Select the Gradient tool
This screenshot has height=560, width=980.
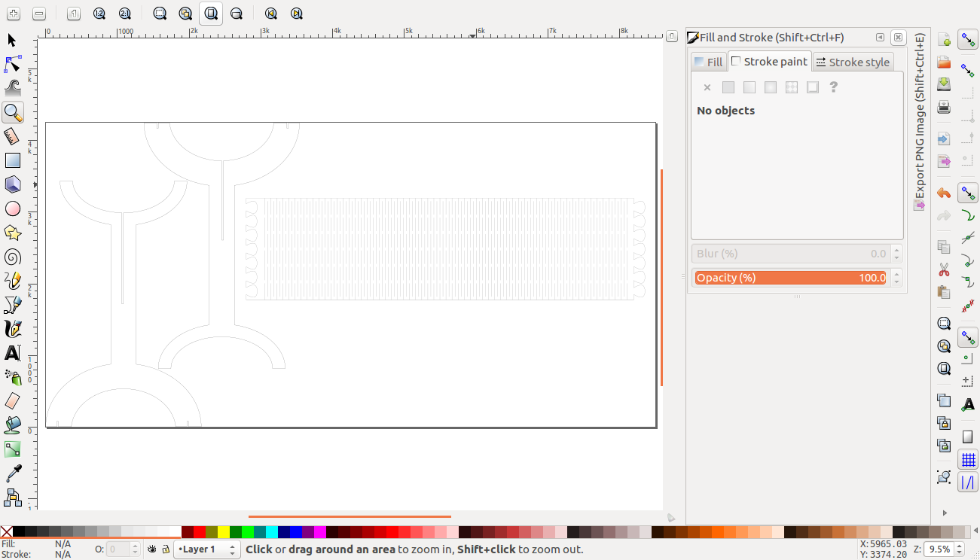pos(12,449)
